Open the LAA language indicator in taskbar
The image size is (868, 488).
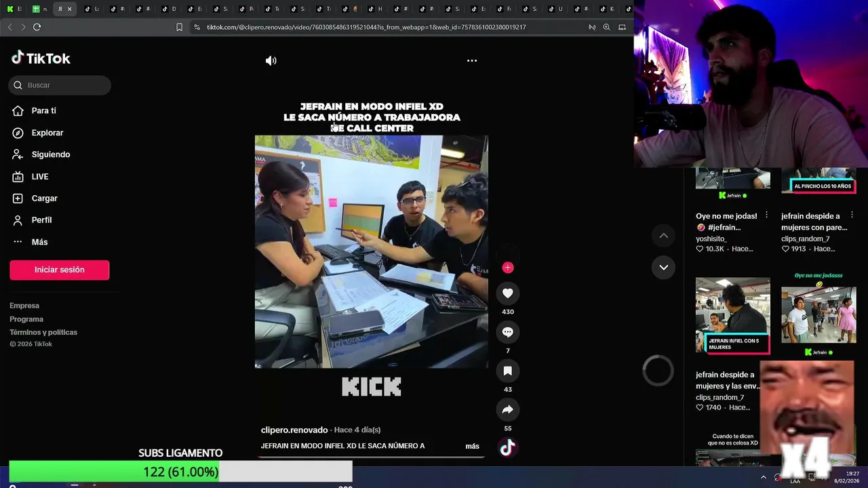coord(795,480)
